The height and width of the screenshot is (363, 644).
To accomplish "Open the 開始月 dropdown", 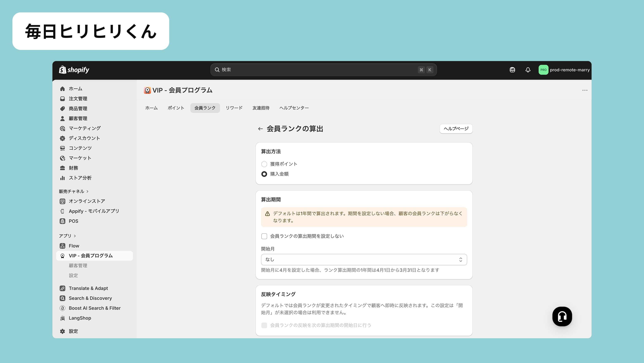I will pyautogui.click(x=364, y=260).
